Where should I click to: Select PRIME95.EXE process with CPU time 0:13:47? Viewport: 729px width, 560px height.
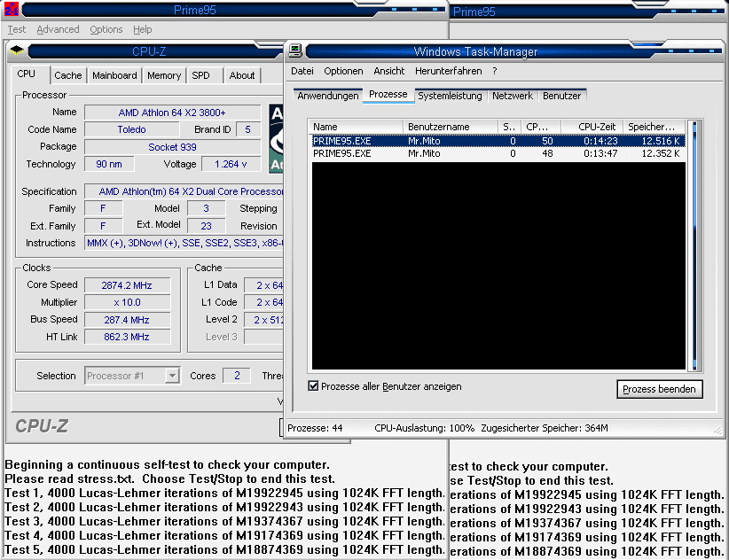pyautogui.click(x=498, y=153)
